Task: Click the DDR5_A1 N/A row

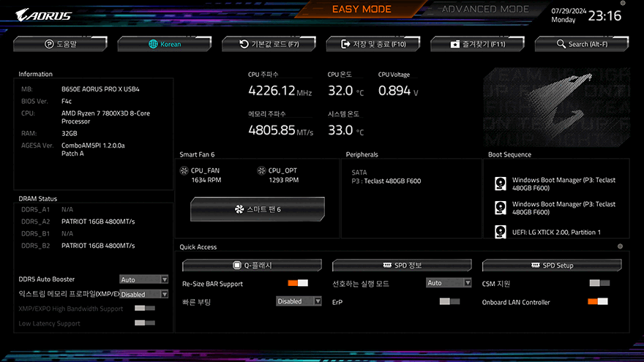Action: [48, 210]
